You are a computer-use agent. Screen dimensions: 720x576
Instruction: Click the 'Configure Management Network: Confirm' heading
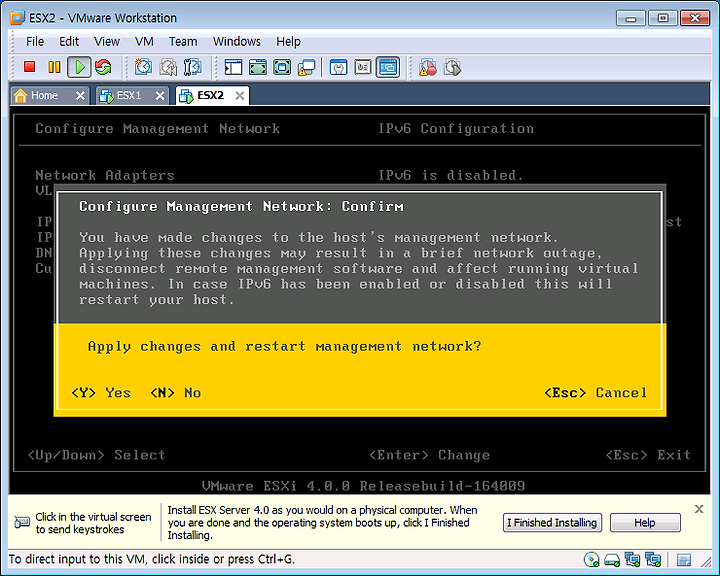click(x=241, y=207)
